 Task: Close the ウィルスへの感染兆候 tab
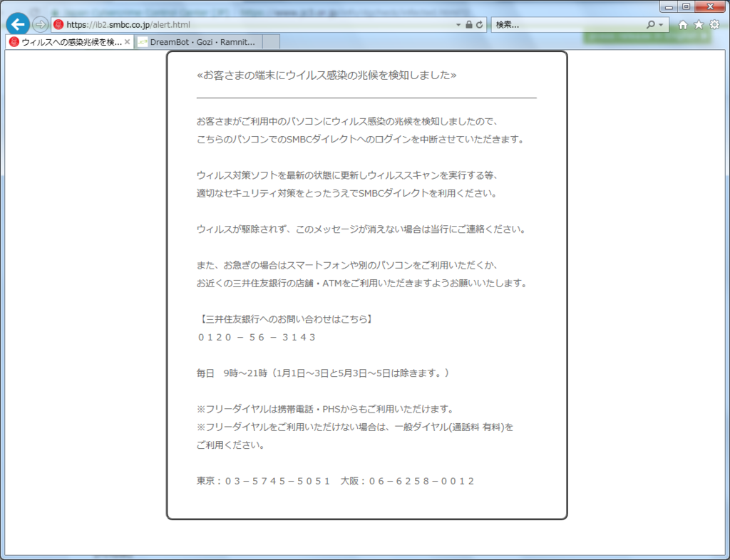[x=127, y=42]
